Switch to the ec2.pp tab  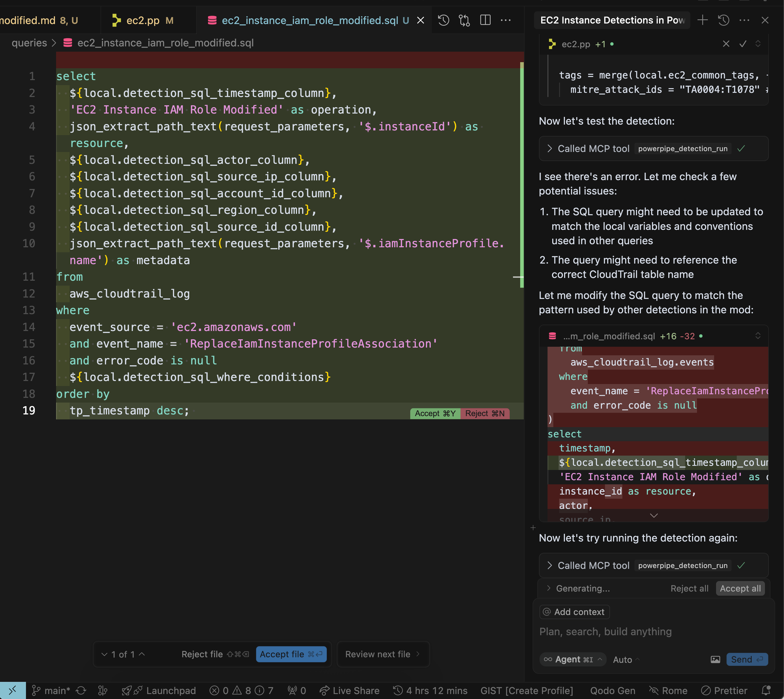pyautogui.click(x=142, y=20)
